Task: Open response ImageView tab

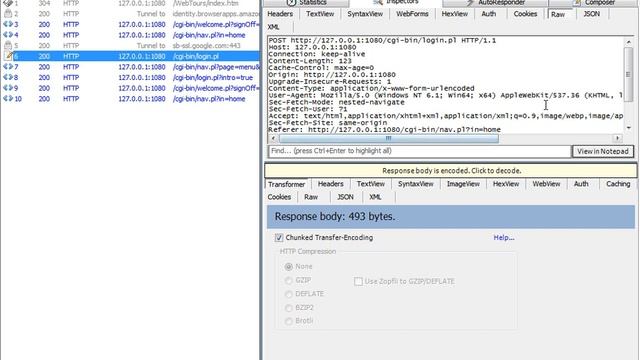Action: [x=463, y=184]
